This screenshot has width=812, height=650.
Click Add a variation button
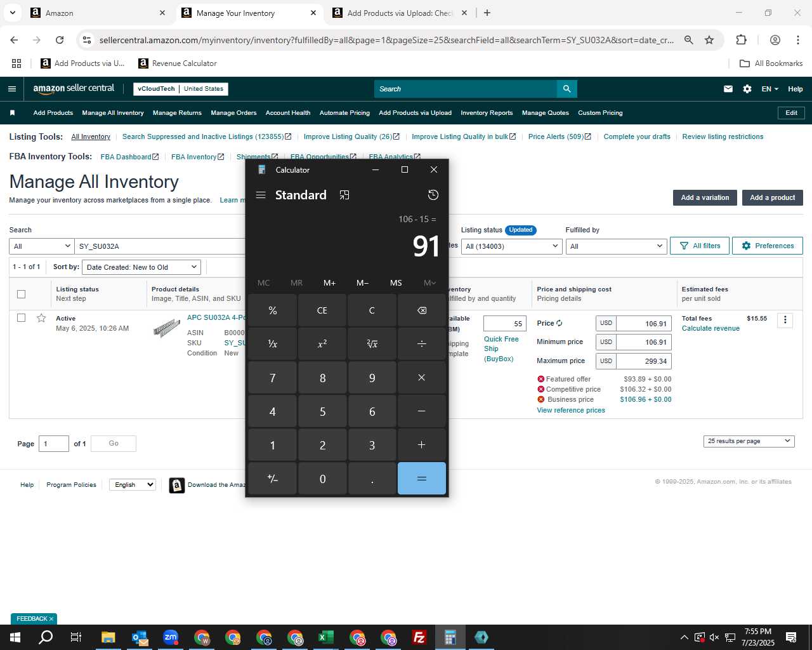pos(705,197)
